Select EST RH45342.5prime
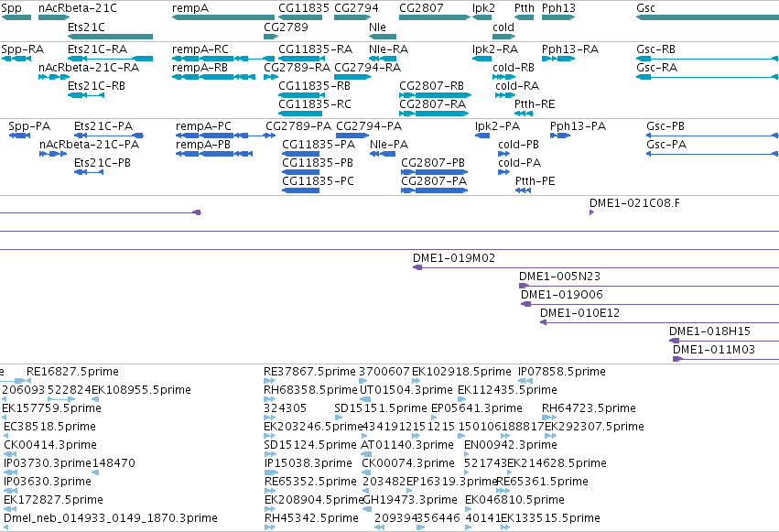The width and height of the screenshot is (779, 532). coord(270,527)
